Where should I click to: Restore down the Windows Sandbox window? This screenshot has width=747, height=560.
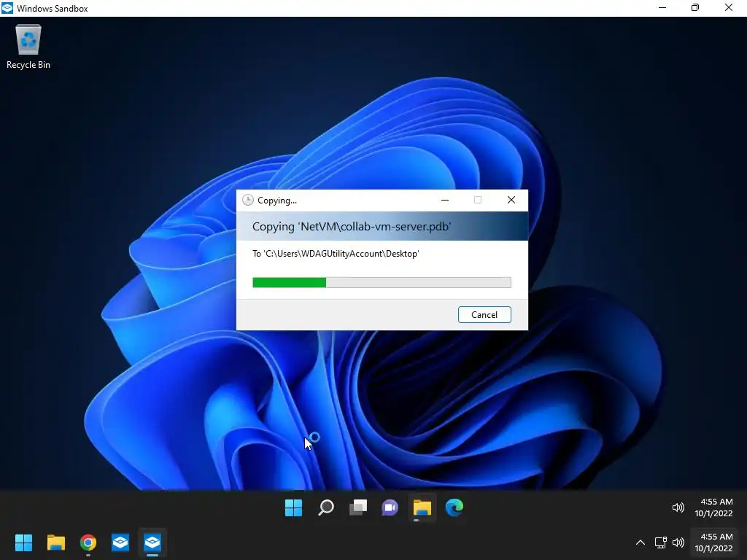pyautogui.click(x=695, y=7)
